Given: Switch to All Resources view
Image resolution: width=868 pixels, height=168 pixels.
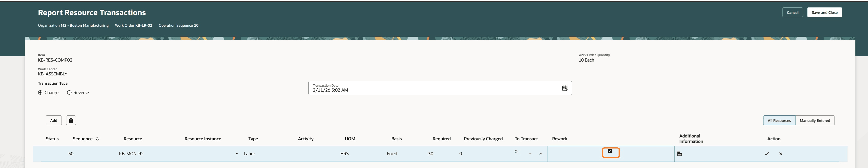Looking at the screenshot, I should pos(779,121).
